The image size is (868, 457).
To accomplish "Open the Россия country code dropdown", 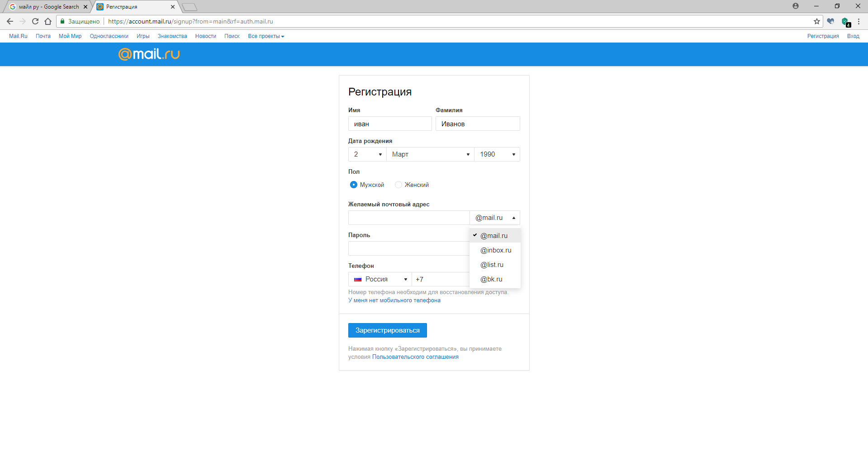I will pos(380,279).
